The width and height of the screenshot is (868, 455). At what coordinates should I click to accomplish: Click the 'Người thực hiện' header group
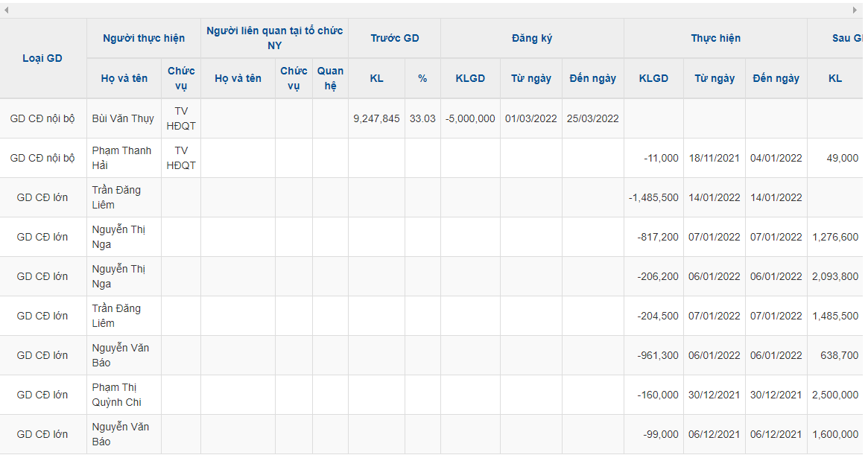144,38
